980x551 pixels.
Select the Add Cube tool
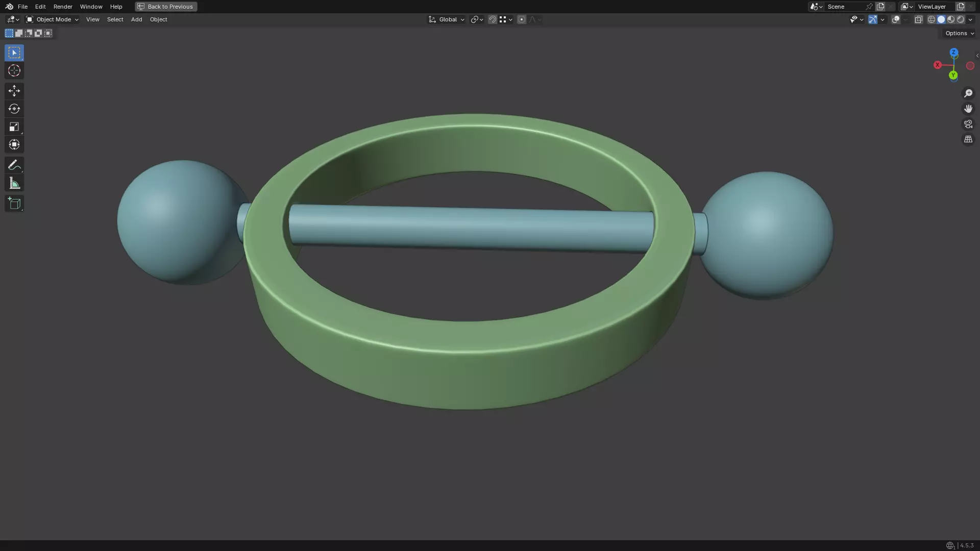click(14, 204)
